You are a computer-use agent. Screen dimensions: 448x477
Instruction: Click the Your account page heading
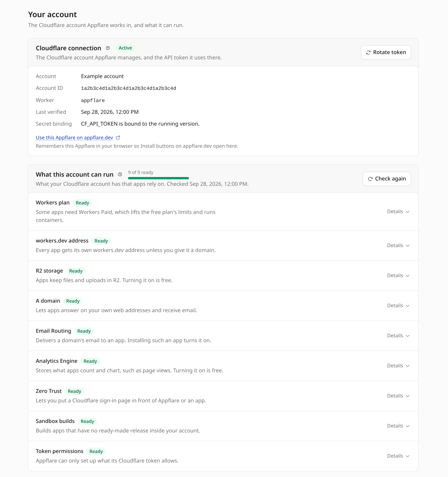(x=52, y=15)
